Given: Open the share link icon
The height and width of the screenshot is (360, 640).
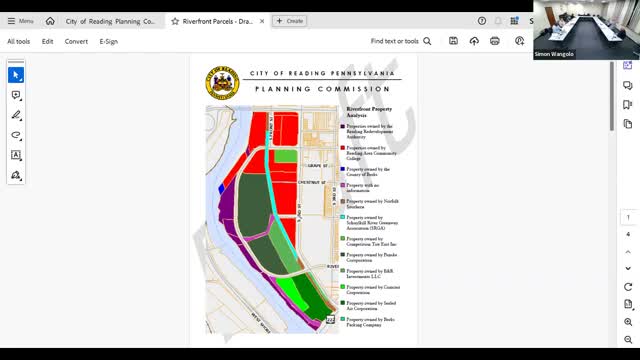Looking at the screenshot, I should [x=519, y=41].
